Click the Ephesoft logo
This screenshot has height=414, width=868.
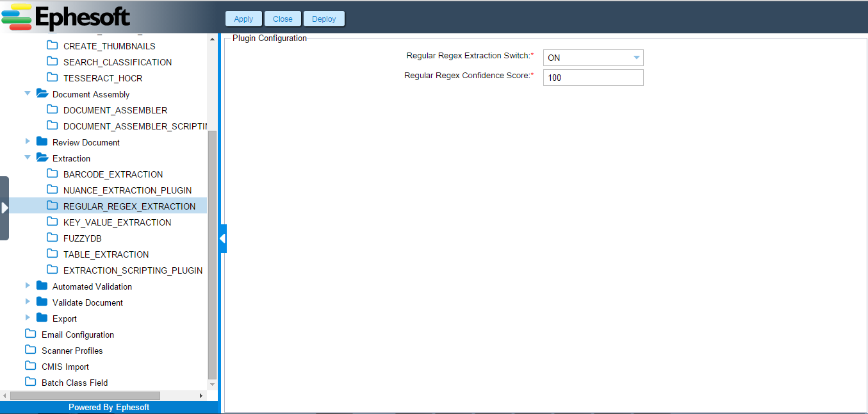[x=66, y=17]
